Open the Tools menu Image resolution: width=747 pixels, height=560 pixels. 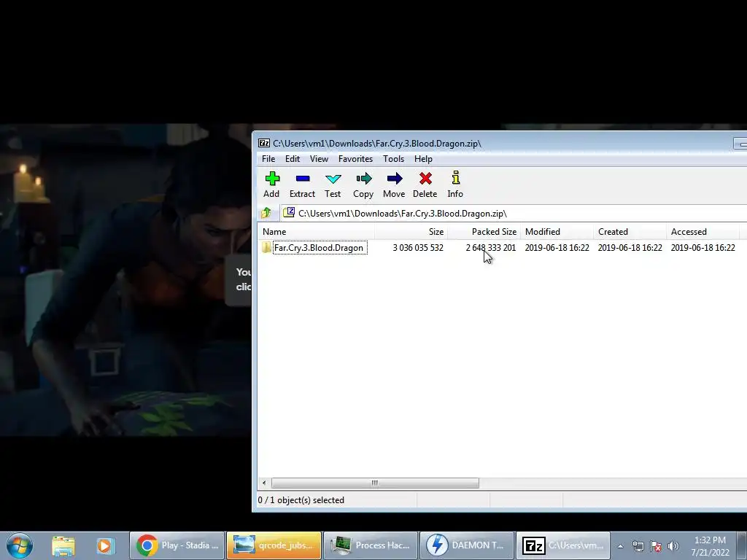[x=393, y=159]
